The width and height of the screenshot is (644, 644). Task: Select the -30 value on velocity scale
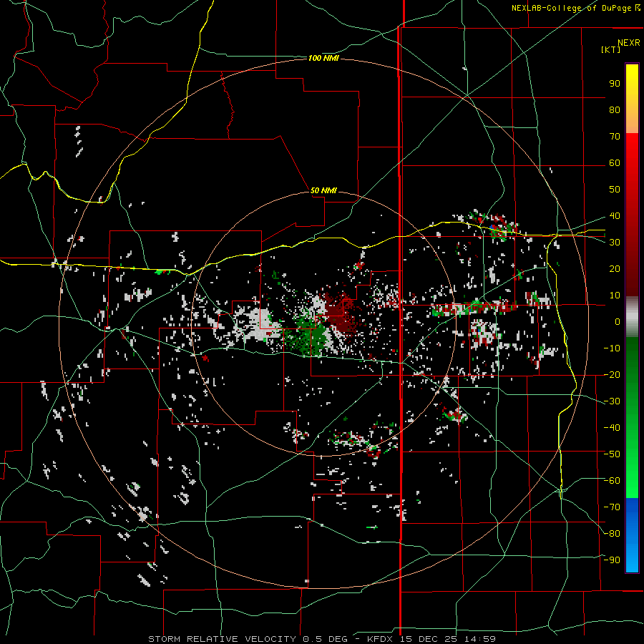point(612,401)
